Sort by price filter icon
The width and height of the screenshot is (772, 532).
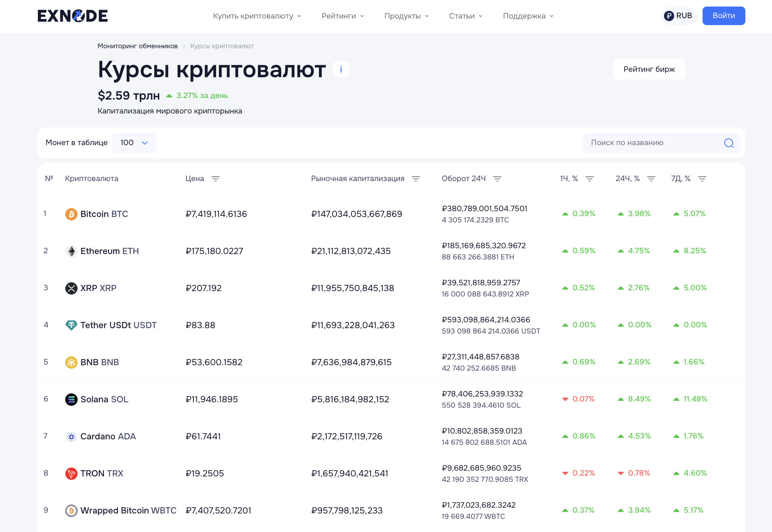(215, 179)
